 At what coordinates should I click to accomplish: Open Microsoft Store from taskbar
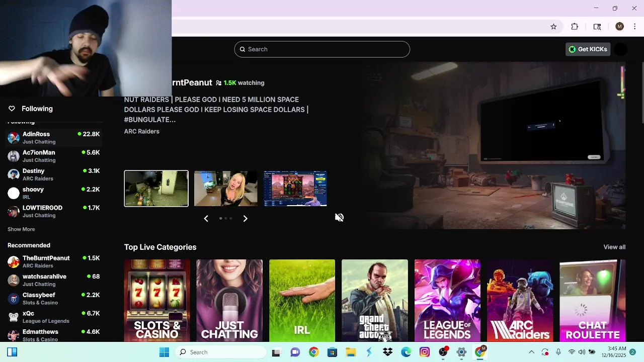[332, 352]
